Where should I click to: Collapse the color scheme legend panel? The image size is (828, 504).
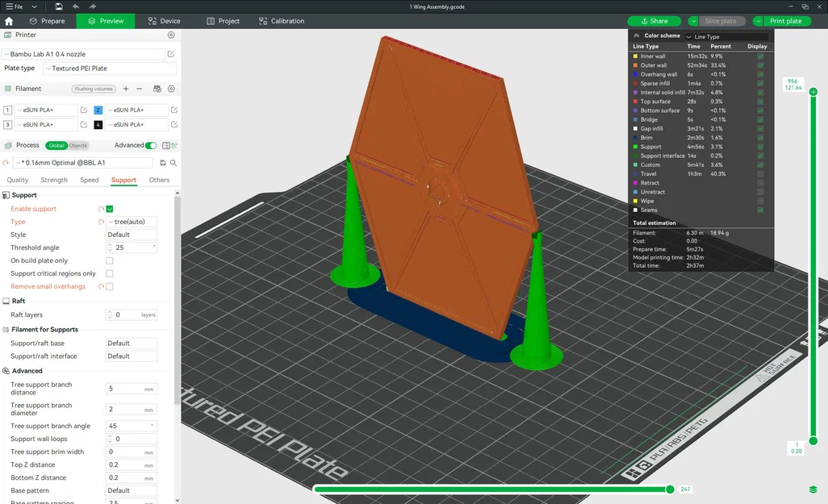click(x=636, y=36)
